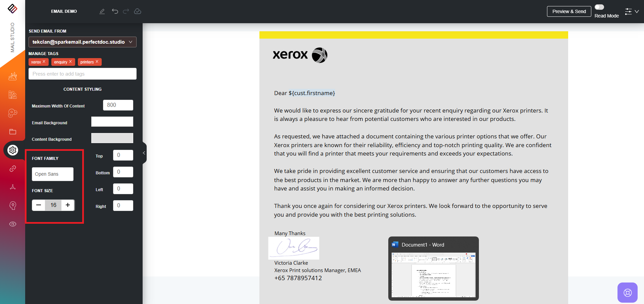This screenshot has width=644, height=304.
Task: Click the undo arrow icon
Action: [115, 11]
